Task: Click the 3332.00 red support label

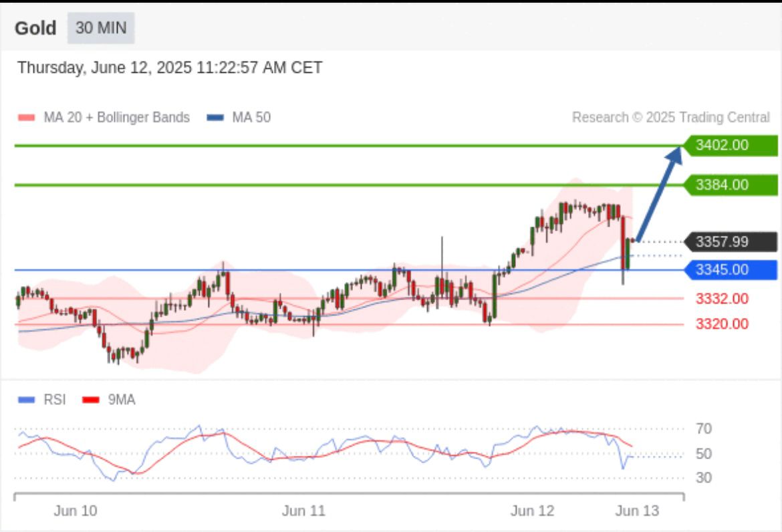Action: (722, 298)
